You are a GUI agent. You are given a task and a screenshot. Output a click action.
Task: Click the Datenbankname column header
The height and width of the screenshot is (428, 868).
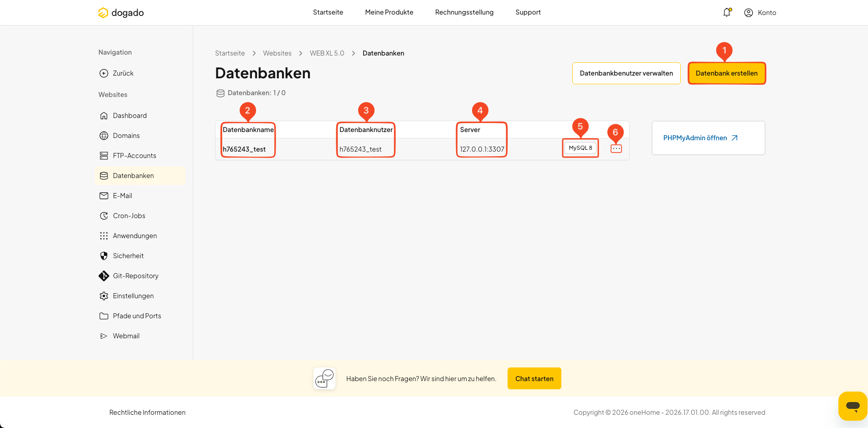[x=248, y=130]
